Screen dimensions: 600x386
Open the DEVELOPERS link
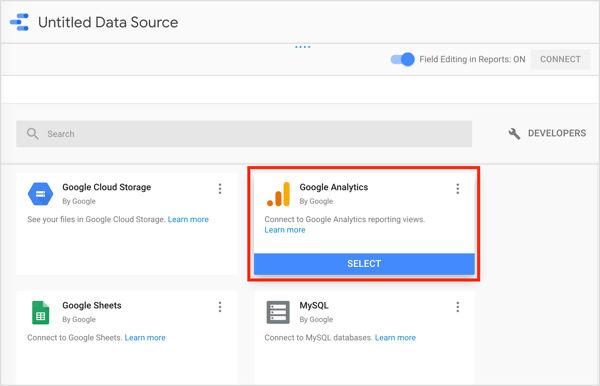tap(557, 133)
